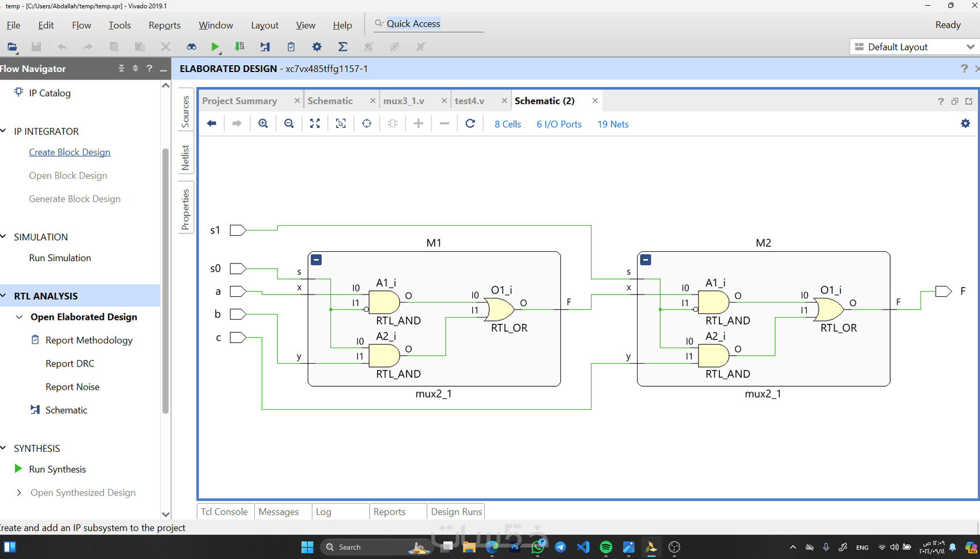Viewport: 980px width, 559px height.
Task: Click the Regenerate schematic refresh icon
Action: (470, 123)
